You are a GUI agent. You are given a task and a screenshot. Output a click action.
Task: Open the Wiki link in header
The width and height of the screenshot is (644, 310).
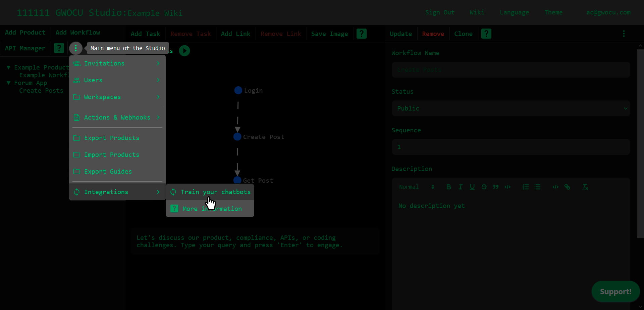(x=477, y=12)
